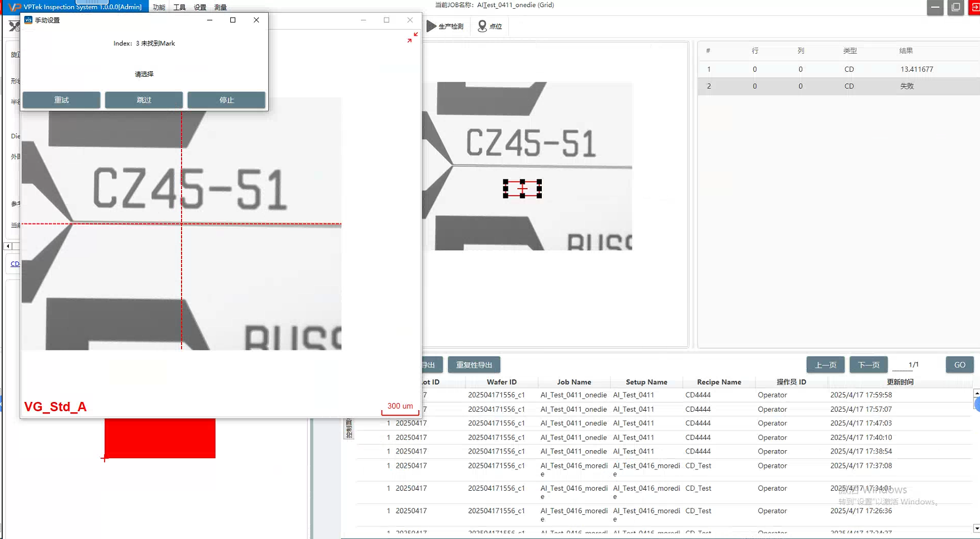Maximize the 手动设置 dialog

coord(233,20)
